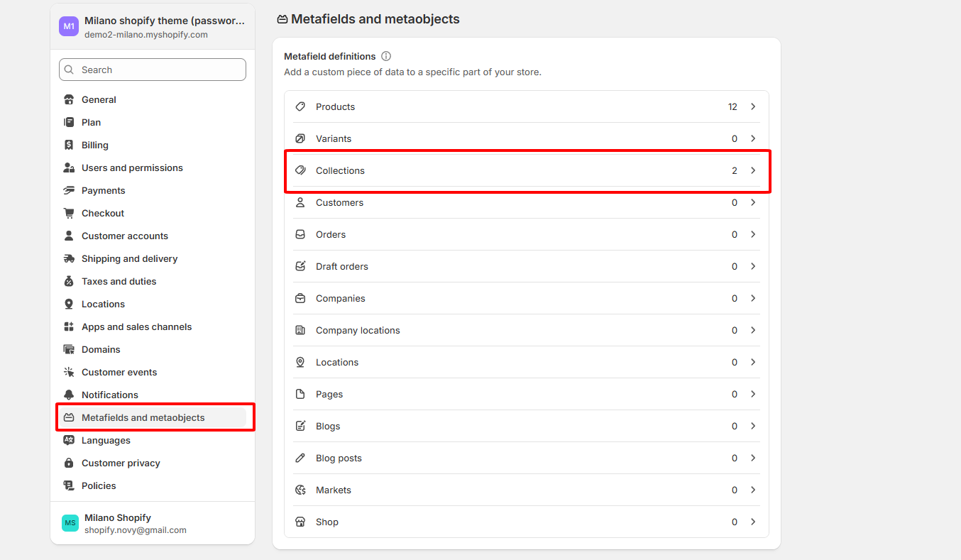The width and height of the screenshot is (961, 560).
Task: Expand the Blog posts row chevron
Action: 753,458
